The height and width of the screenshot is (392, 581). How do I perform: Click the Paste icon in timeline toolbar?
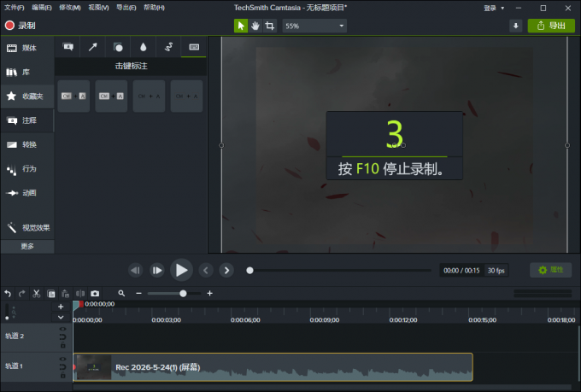point(66,294)
